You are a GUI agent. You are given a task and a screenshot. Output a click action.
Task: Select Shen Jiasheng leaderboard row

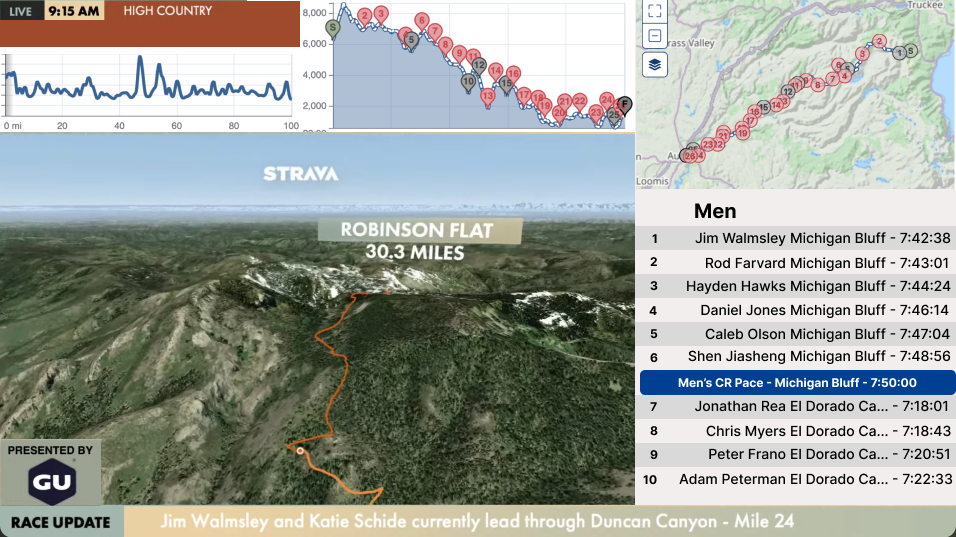(x=796, y=357)
